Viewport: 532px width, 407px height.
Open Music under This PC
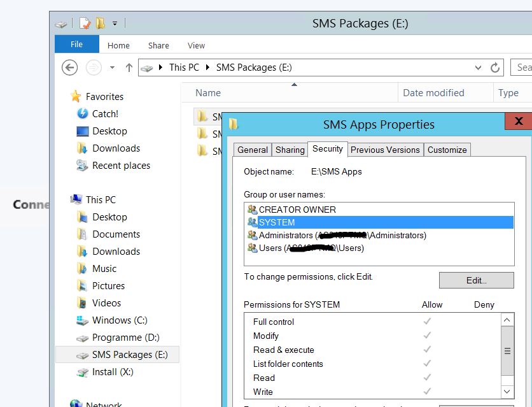pos(104,269)
